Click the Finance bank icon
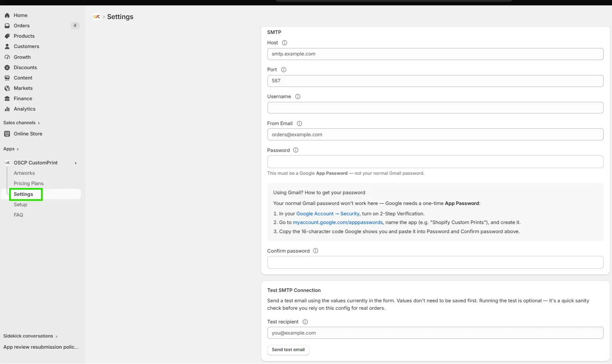Image resolution: width=612 pixels, height=364 pixels. (7, 99)
